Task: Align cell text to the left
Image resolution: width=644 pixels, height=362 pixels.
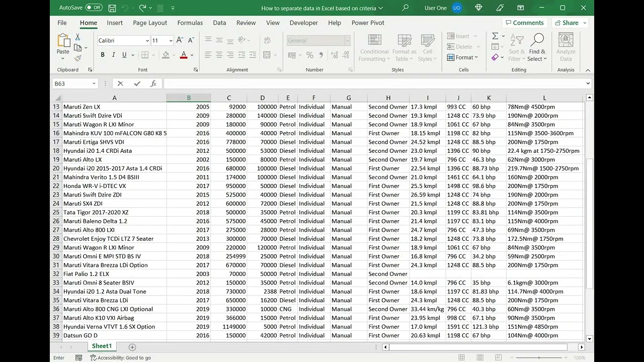Action: coord(208,55)
